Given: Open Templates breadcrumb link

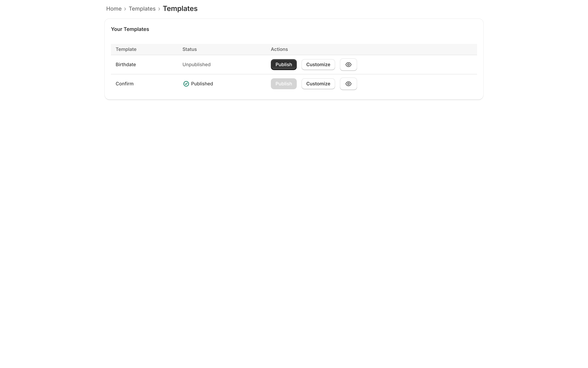Looking at the screenshot, I should pos(142,9).
